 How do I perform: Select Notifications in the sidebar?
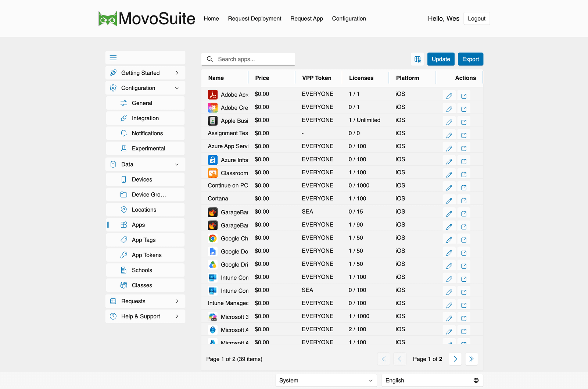coord(145,133)
